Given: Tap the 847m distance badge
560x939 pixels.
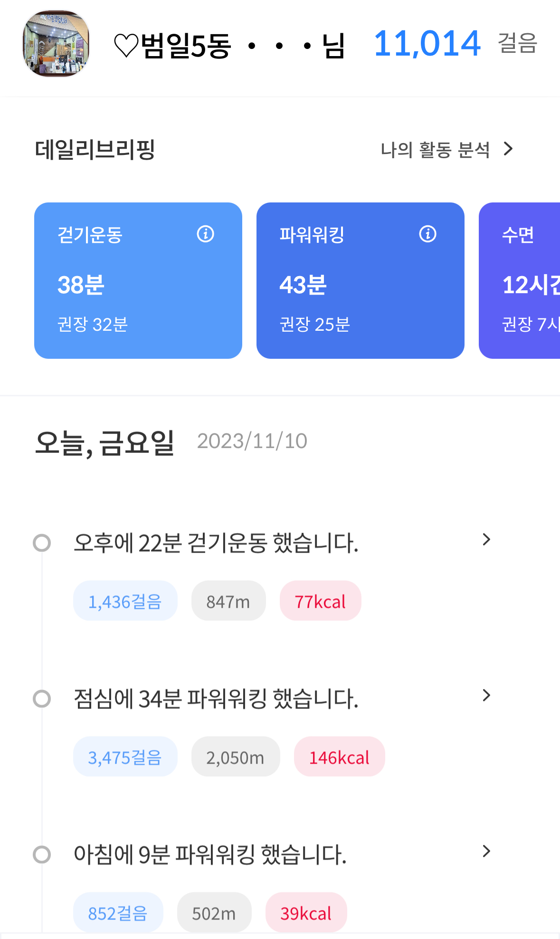Looking at the screenshot, I should click(x=228, y=601).
